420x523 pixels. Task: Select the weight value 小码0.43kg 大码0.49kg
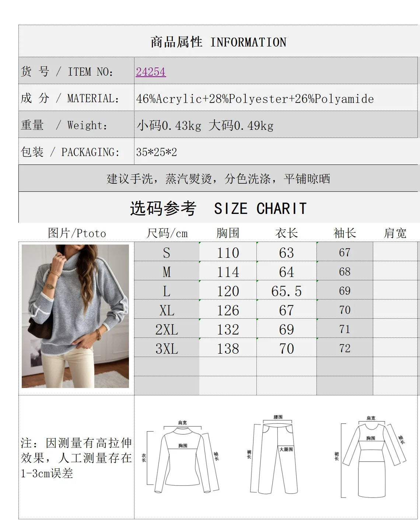pos(205,125)
